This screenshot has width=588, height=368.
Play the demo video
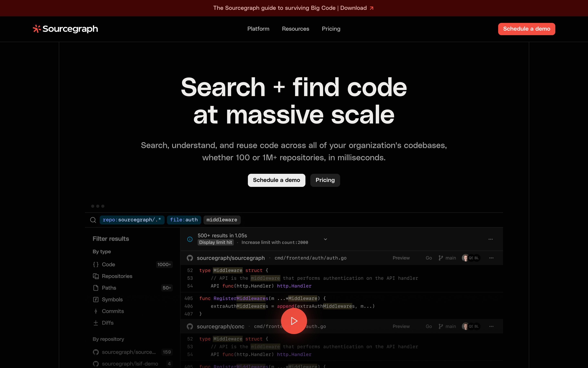[x=294, y=321]
